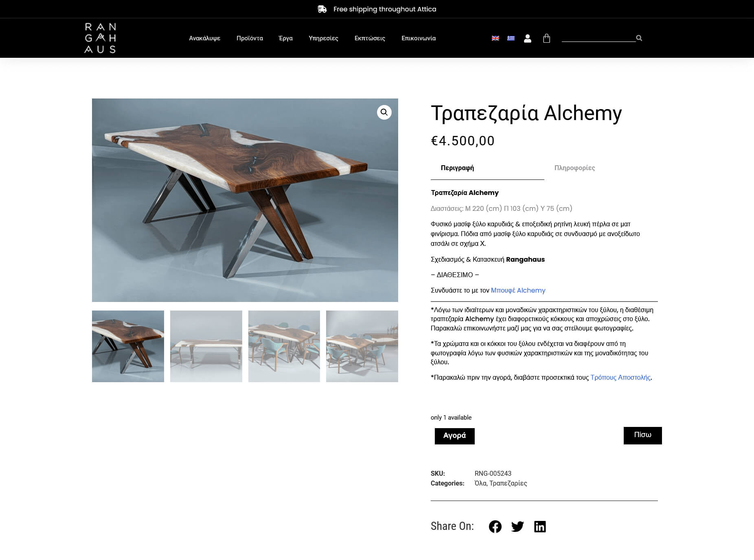
Task: Share product on Twitter
Action: tap(517, 526)
